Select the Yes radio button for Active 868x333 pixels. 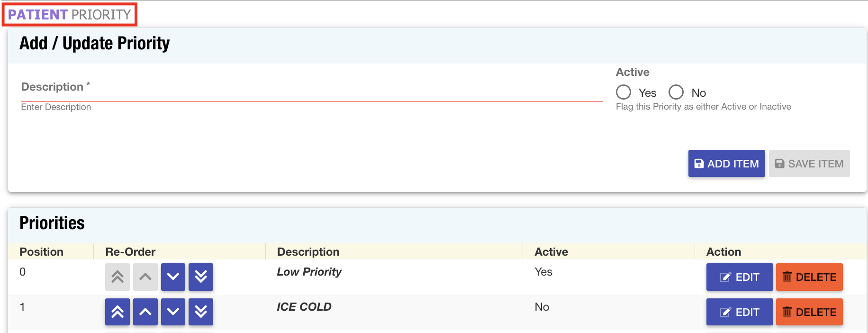(x=624, y=92)
